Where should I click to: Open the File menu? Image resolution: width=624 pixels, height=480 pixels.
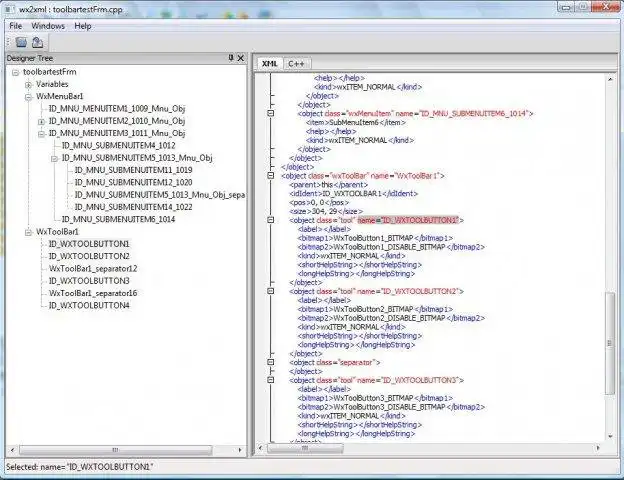15,25
